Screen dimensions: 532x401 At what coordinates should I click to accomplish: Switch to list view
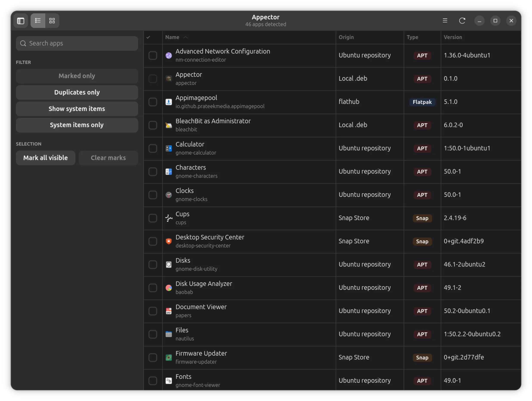pos(38,21)
